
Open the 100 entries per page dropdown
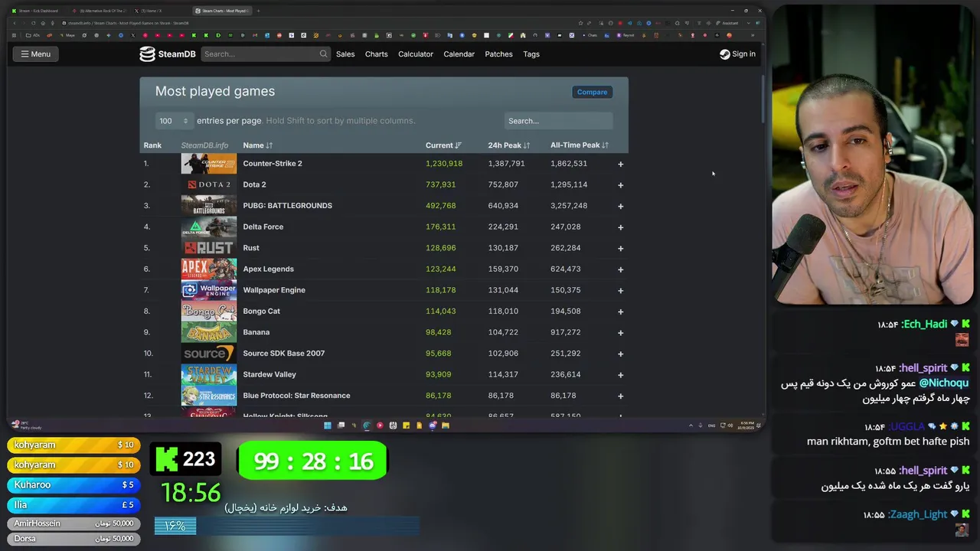[x=174, y=121]
